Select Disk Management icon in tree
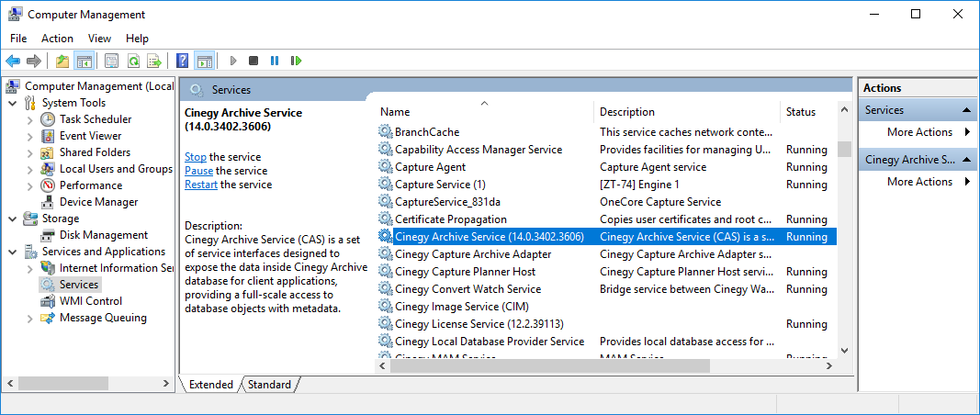 point(48,235)
